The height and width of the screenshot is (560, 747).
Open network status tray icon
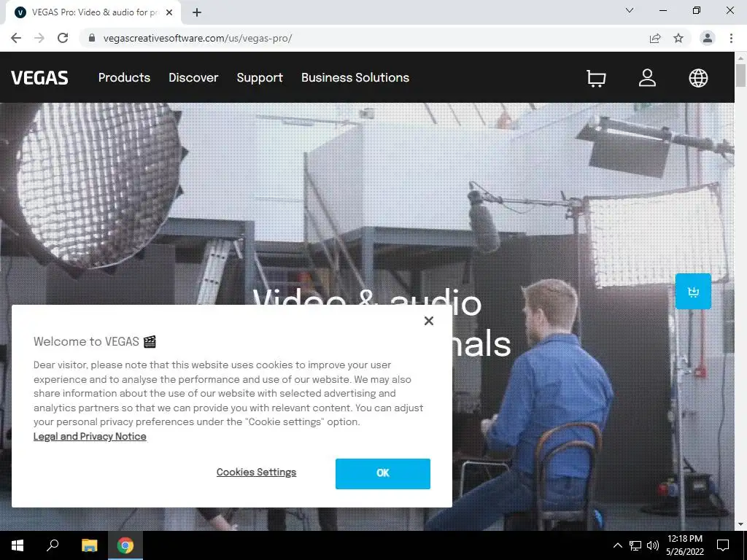point(635,545)
